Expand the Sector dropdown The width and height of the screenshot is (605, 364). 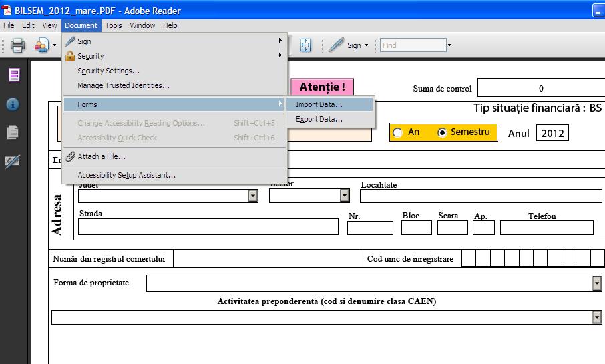(345, 196)
